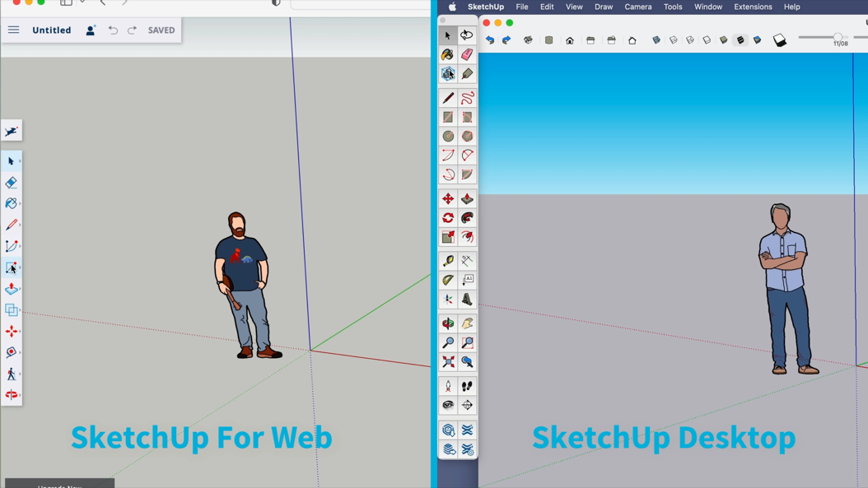Open the Window menu in menu bar
This screenshot has height=488, width=868.
(708, 7)
